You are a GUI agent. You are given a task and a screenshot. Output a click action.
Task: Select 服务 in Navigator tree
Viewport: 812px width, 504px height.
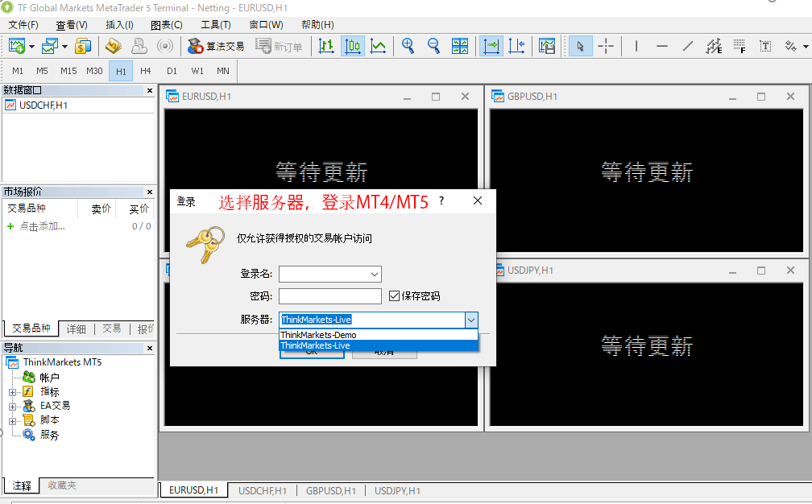(50, 435)
